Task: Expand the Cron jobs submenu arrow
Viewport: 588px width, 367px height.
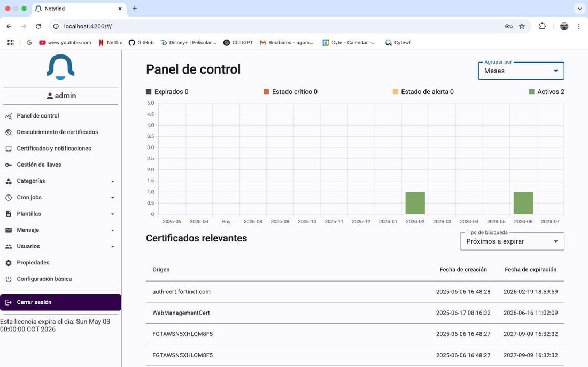Action: tap(112, 198)
